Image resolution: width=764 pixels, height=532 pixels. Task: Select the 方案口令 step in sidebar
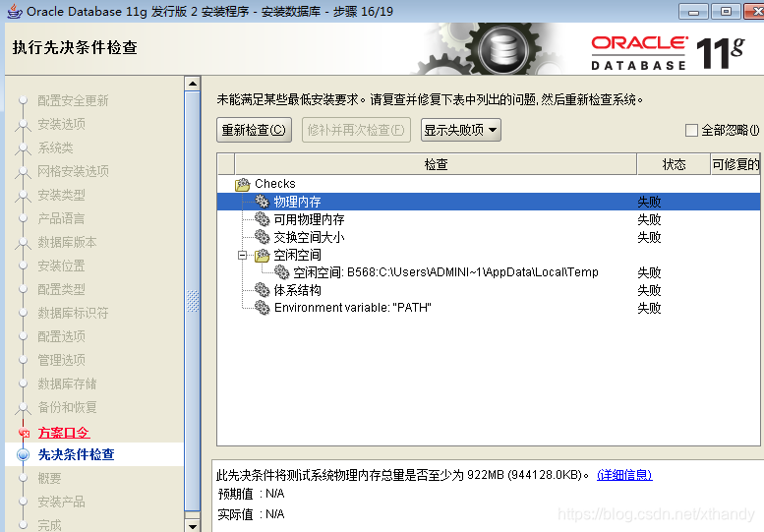point(64,433)
